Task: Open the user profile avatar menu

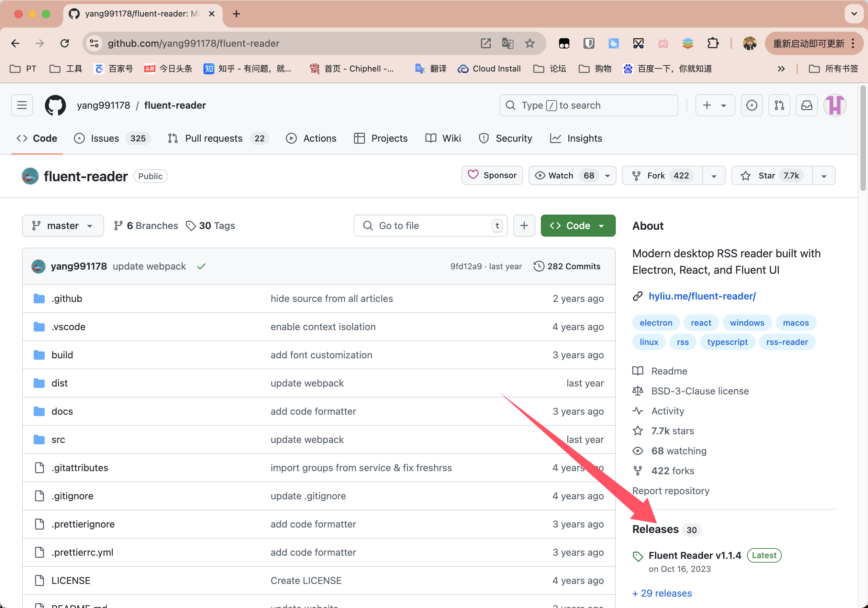Action: point(835,105)
